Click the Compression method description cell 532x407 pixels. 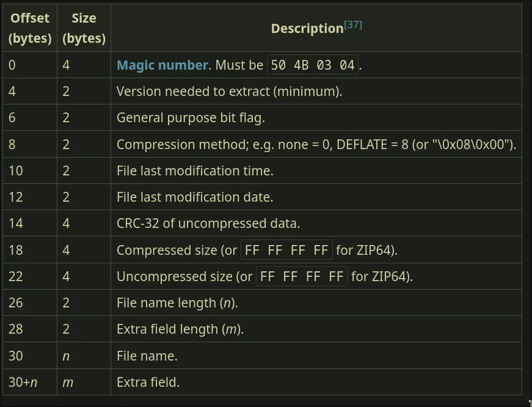(x=316, y=144)
